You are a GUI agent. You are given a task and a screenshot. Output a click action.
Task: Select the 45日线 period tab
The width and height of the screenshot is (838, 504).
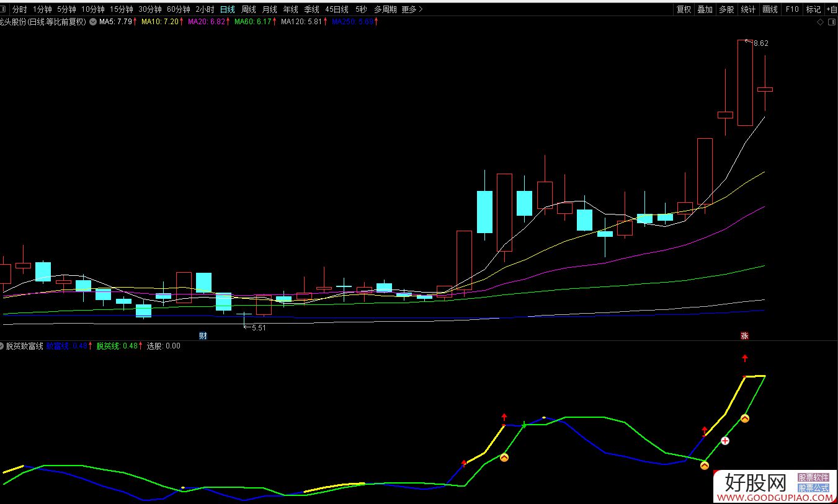point(337,9)
